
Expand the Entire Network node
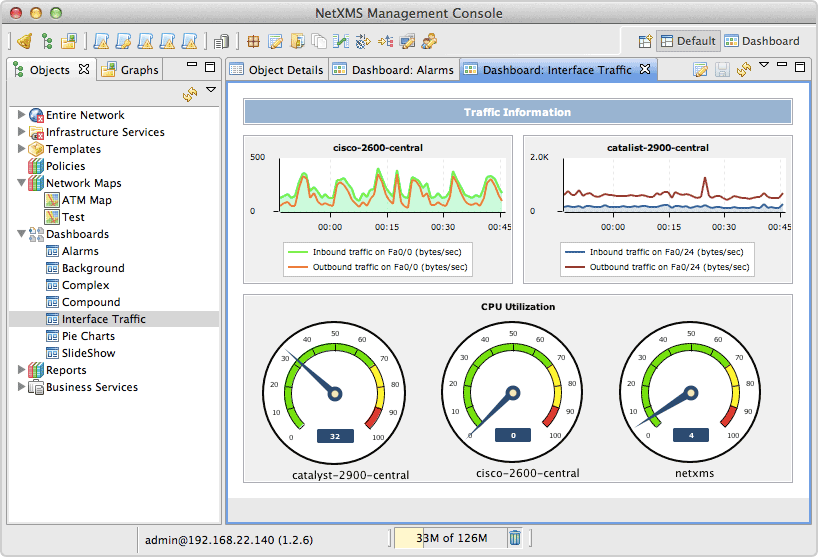pos(21,114)
